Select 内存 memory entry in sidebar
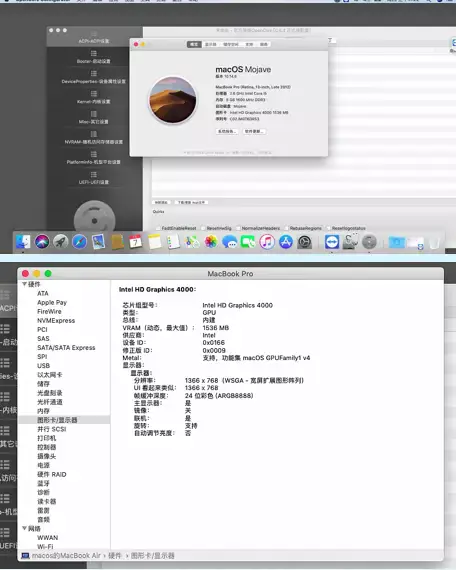The image size is (456, 570). [43, 411]
